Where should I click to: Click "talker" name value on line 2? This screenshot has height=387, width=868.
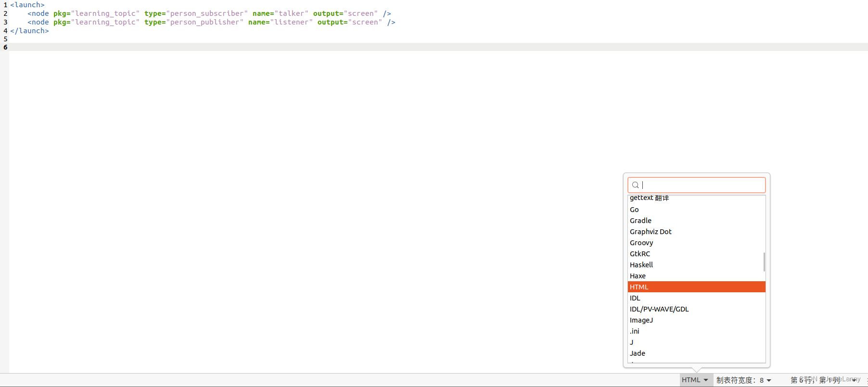pos(292,13)
